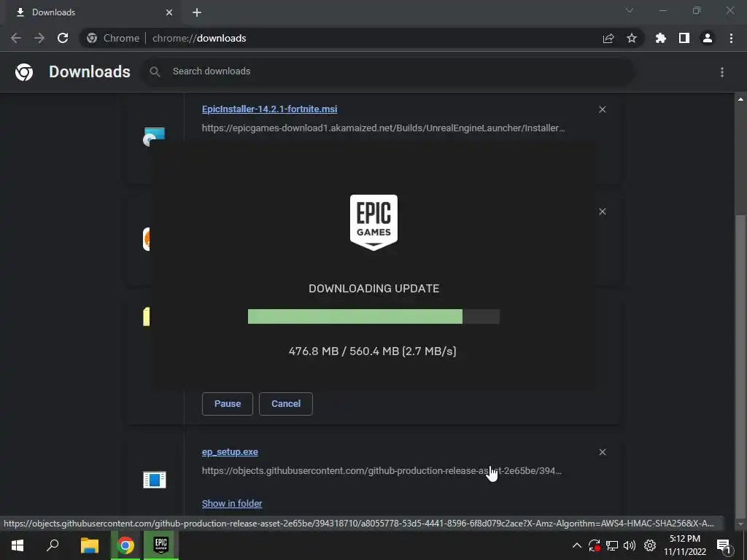Open the EpicInstaller-14.2.1-fortnite.msi link
This screenshot has height=560, width=747.
[x=269, y=109]
